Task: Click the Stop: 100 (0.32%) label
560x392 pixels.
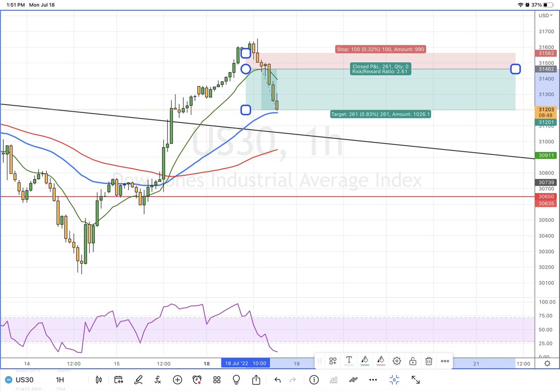Action: click(381, 49)
